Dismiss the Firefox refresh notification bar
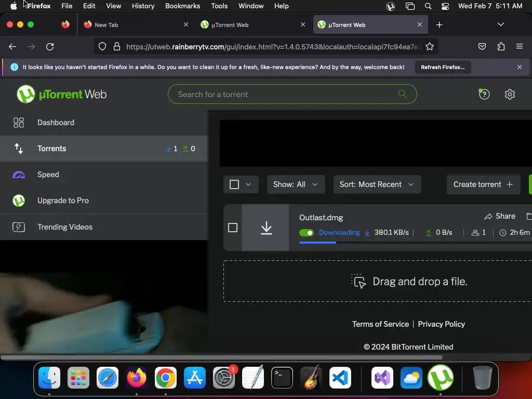 pos(520,67)
